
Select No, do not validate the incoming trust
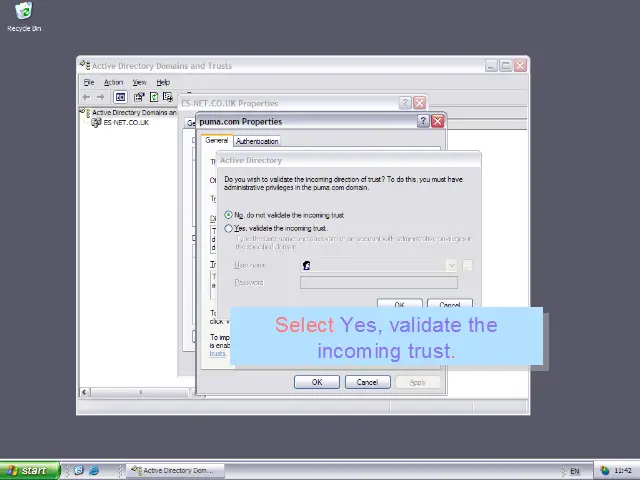[x=228, y=215]
